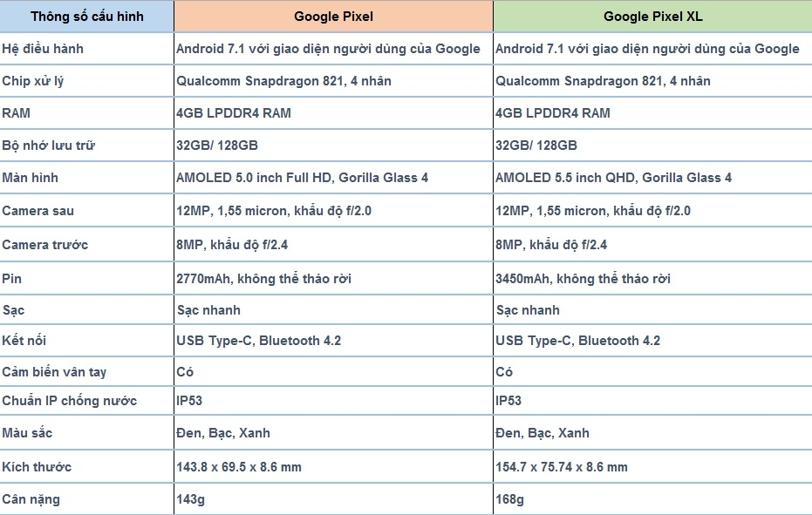Click the "AMOLED 5.5 inch QHD" cell

[613, 178]
